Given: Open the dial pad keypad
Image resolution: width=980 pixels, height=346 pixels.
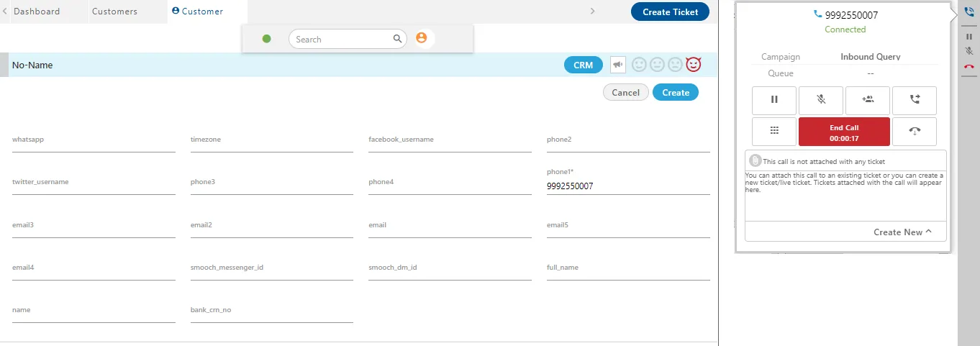Looking at the screenshot, I should pyautogui.click(x=774, y=131).
